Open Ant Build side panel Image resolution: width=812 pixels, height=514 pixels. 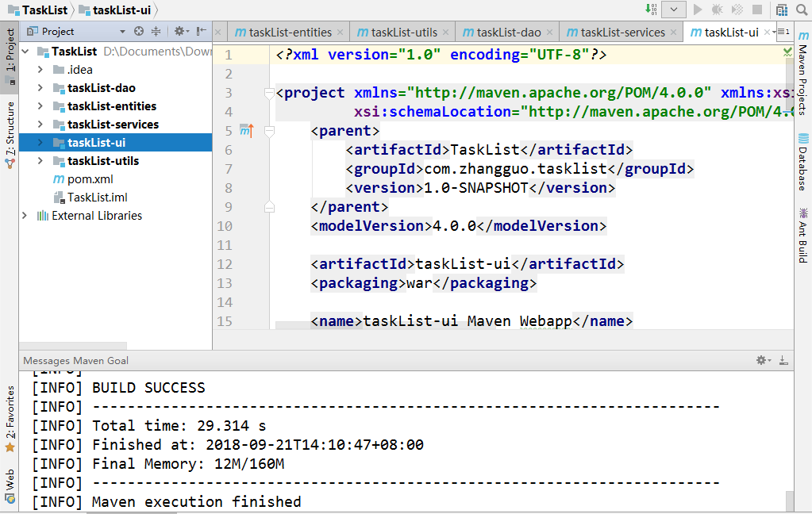coord(802,235)
